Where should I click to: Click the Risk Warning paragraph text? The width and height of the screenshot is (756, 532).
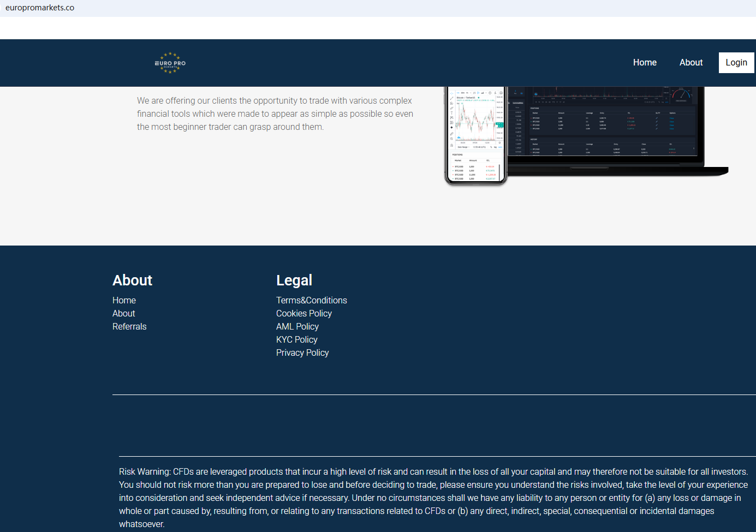[433, 498]
